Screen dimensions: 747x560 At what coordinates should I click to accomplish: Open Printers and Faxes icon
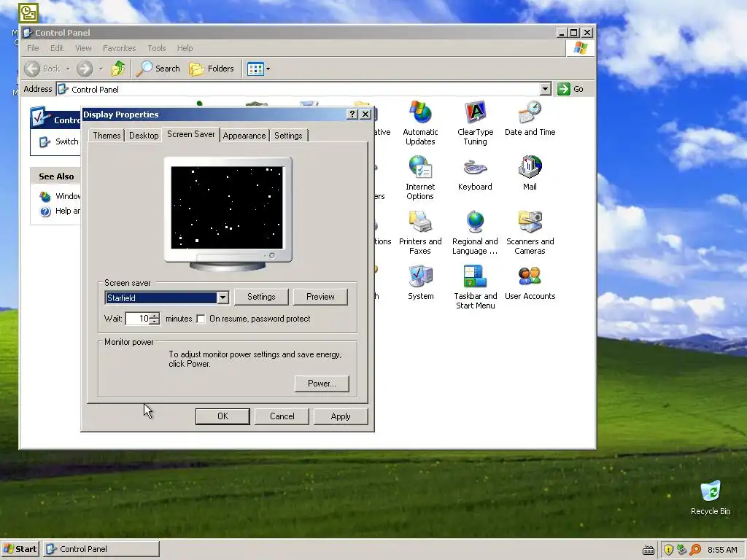pos(420,222)
